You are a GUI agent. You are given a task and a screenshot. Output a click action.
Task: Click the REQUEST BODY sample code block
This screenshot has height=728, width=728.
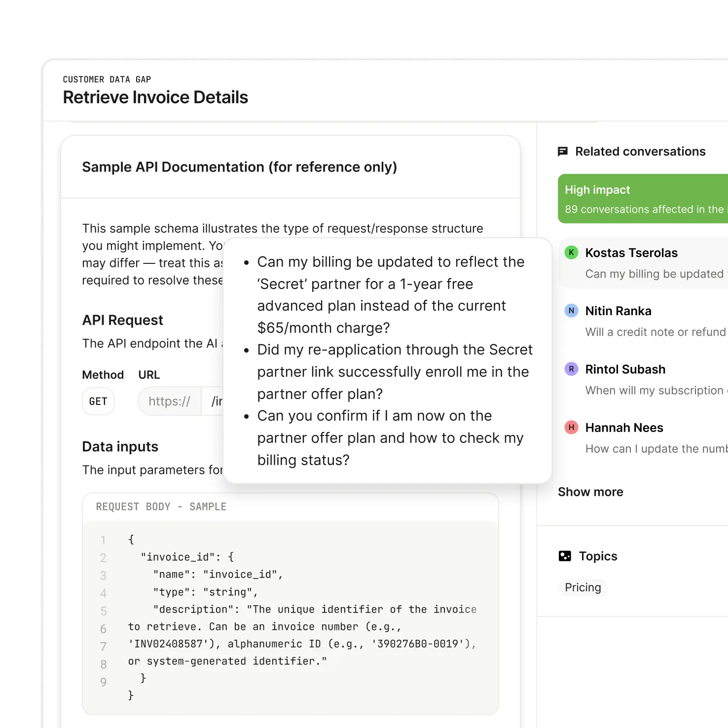pyautogui.click(x=291, y=607)
